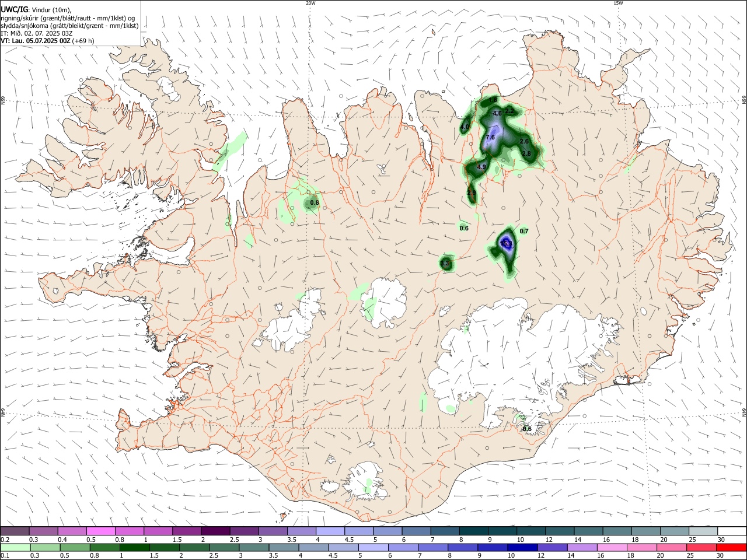Click the '0.4' label in the snow scale
The height and width of the screenshot is (560, 747).
62,540
